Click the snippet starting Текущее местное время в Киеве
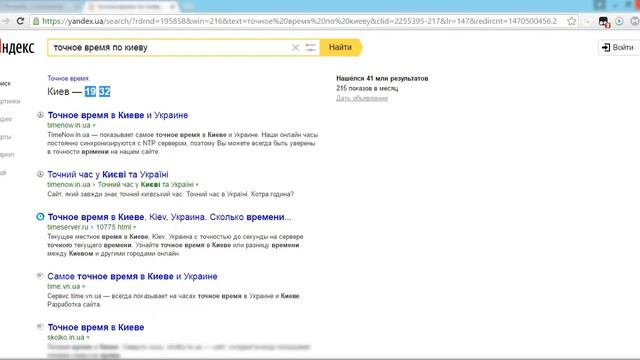Screen dimensions: 640x360 176,245
